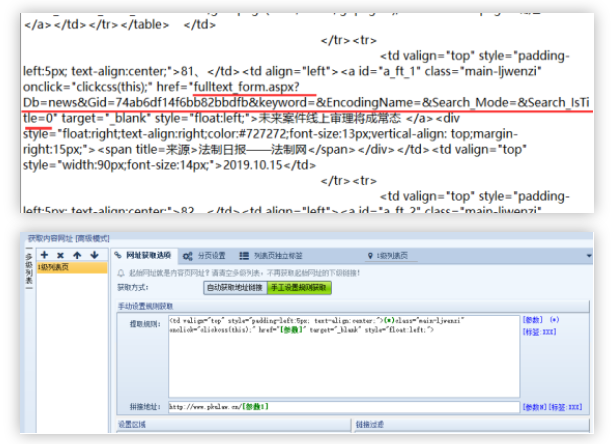The height and width of the screenshot is (444, 611).
Task: Move list level up with up arrow
Action: tap(76, 255)
